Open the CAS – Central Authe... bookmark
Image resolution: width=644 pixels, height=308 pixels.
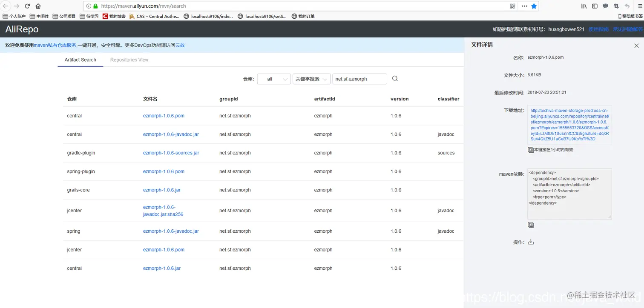tap(155, 17)
